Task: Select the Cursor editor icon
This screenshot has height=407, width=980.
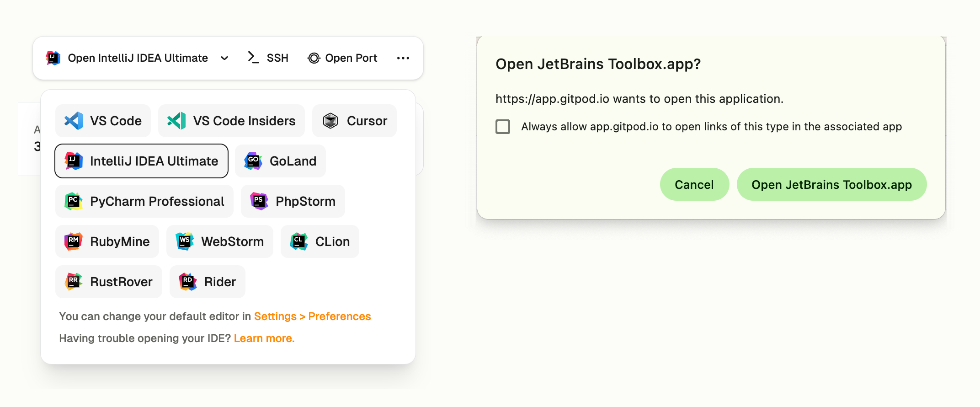Action: pos(330,121)
